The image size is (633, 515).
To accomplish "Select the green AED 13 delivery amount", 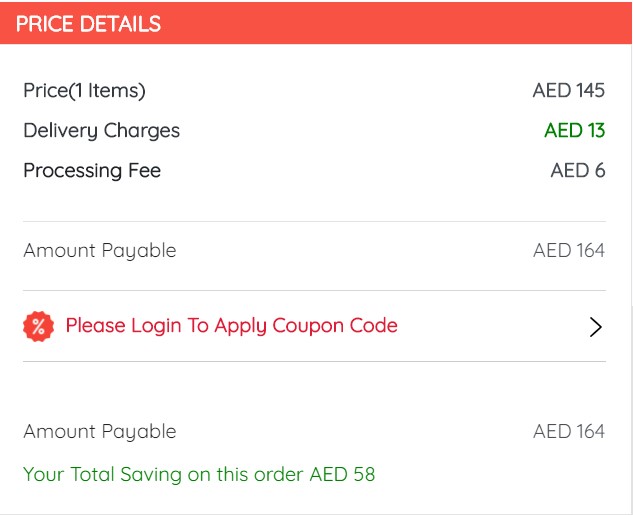I will (574, 131).
